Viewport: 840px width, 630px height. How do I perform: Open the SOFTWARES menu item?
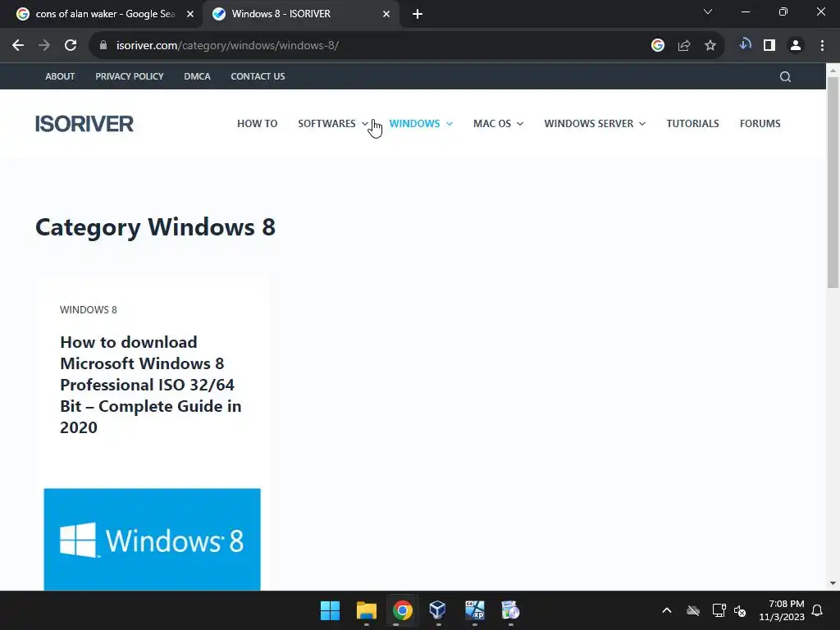point(326,123)
